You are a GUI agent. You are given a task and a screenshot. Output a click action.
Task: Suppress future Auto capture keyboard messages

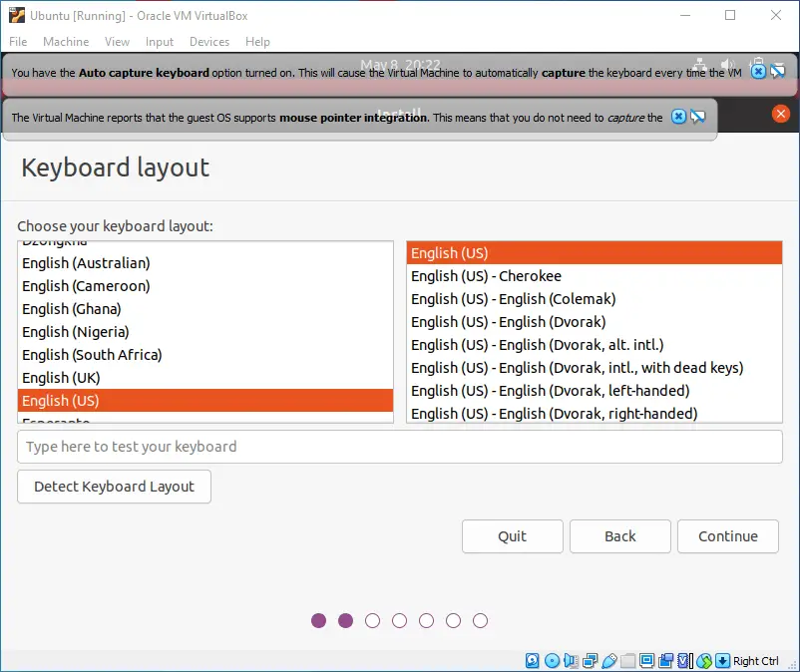(x=778, y=72)
